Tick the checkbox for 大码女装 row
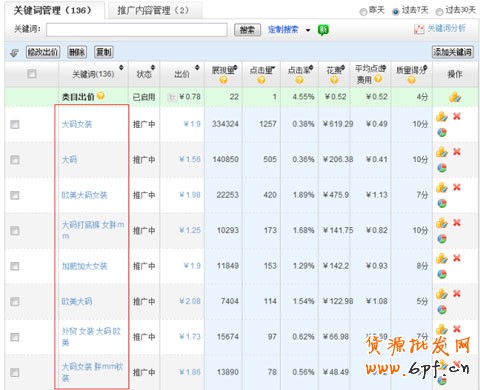 [x=15, y=124]
